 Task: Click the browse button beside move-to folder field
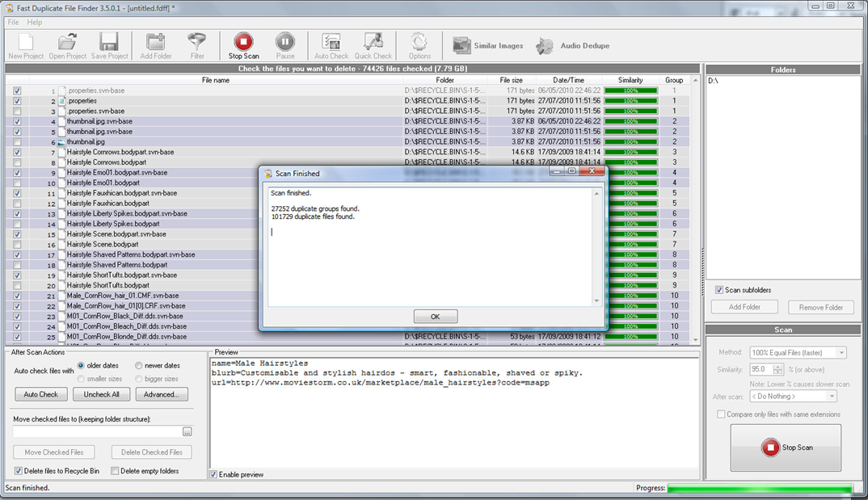pos(188,431)
